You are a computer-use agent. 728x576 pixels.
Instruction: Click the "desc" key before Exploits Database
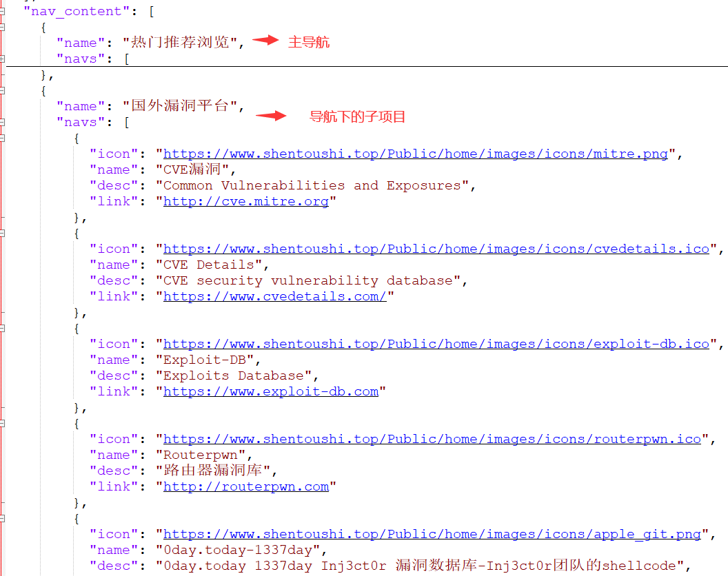coord(114,376)
